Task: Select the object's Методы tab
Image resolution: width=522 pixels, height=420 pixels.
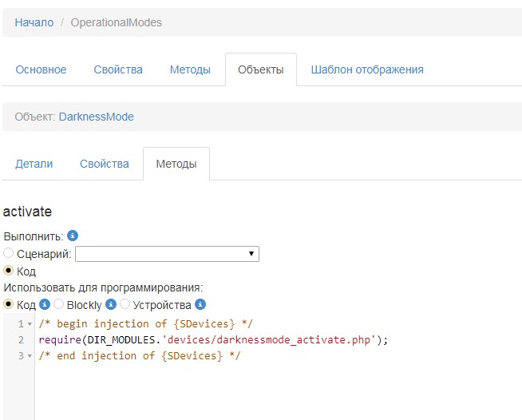Action: coord(176,164)
